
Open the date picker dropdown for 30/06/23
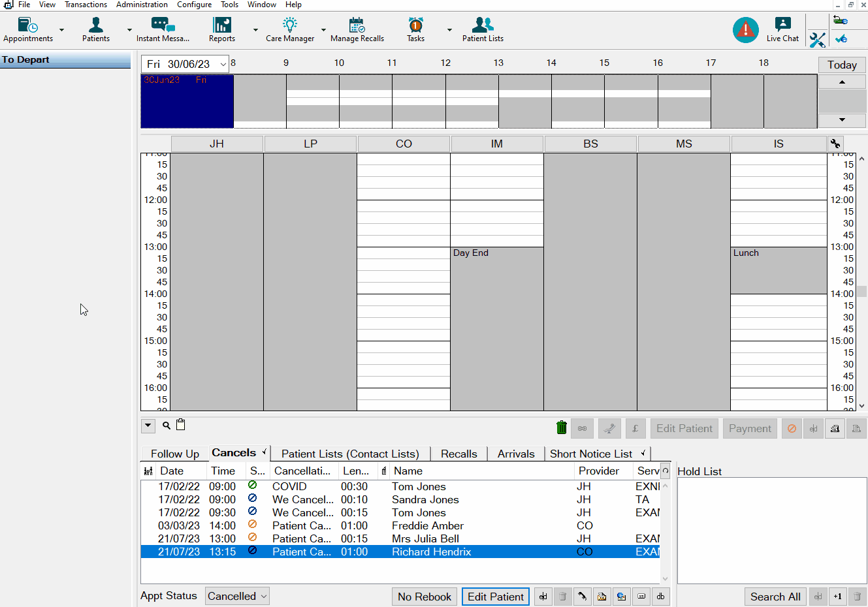223,64
